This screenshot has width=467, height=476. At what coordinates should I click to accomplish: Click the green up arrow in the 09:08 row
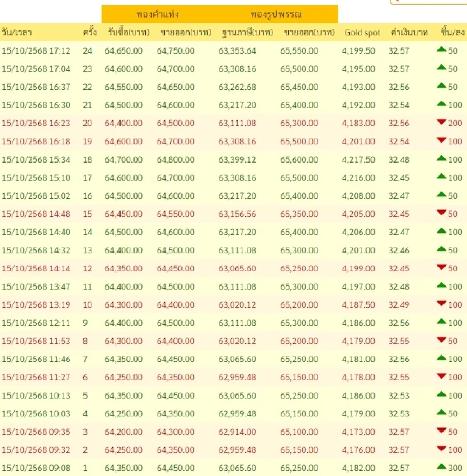[441, 467]
